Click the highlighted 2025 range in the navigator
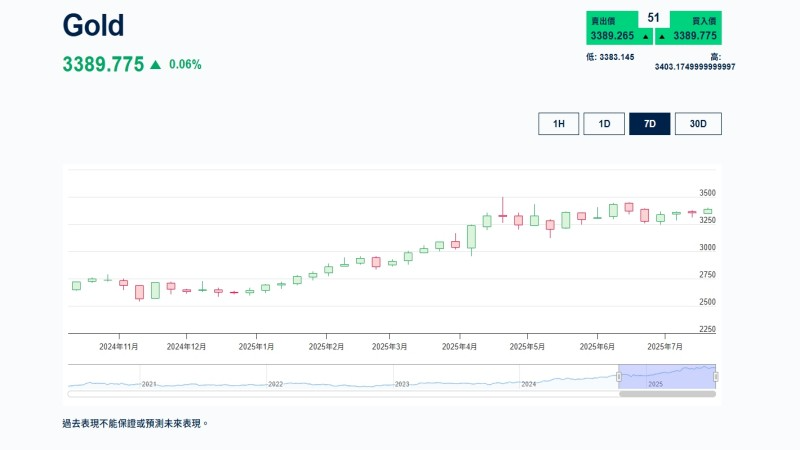Viewport: 800px width, 450px height. (x=667, y=377)
